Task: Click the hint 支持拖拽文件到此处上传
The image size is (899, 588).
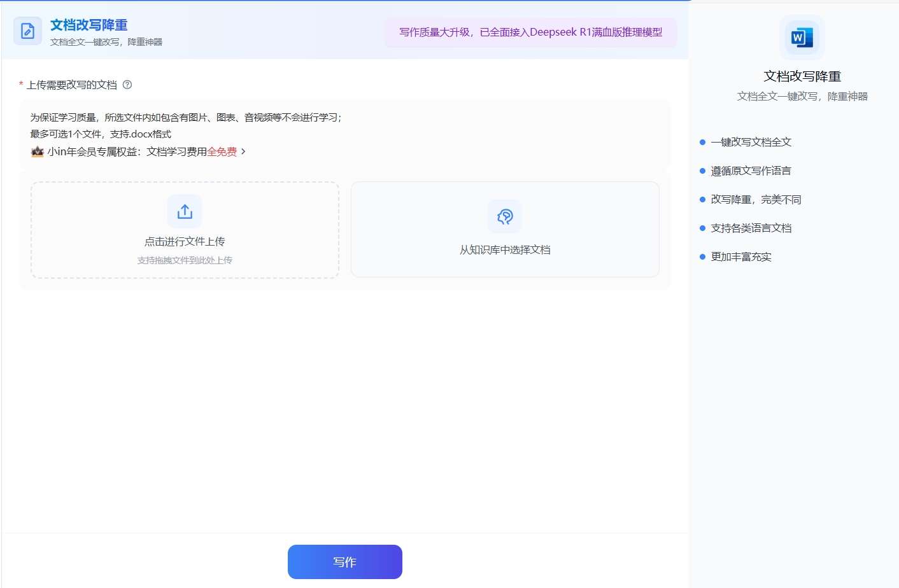Action: [x=185, y=260]
